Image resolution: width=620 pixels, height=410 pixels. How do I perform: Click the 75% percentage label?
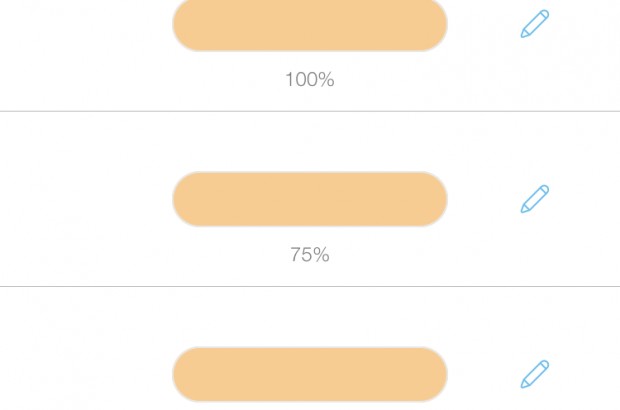[x=309, y=255]
